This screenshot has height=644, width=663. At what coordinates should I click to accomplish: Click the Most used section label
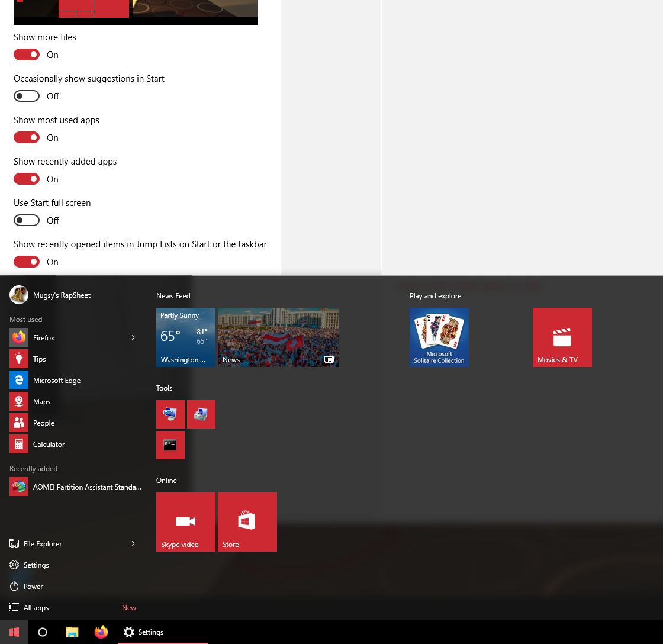tap(26, 319)
